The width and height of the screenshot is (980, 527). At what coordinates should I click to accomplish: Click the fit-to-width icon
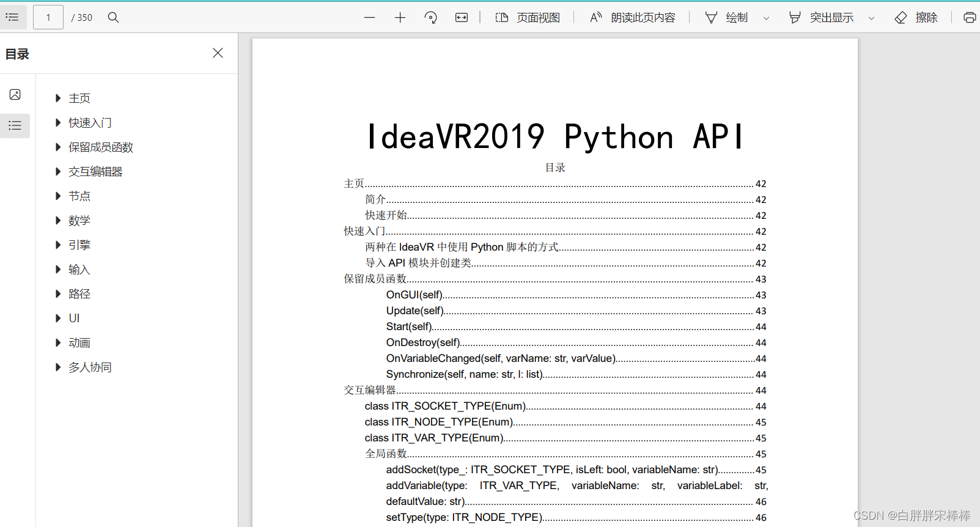click(462, 18)
